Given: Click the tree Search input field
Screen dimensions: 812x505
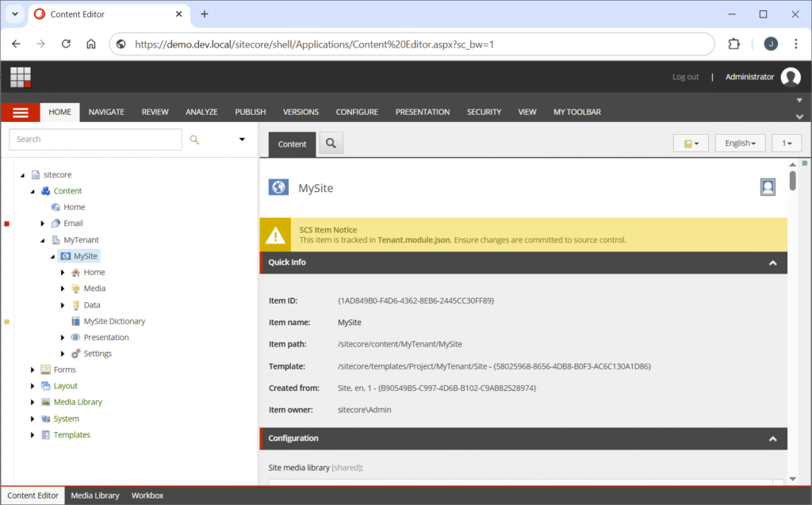Looking at the screenshot, I should [96, 140].
